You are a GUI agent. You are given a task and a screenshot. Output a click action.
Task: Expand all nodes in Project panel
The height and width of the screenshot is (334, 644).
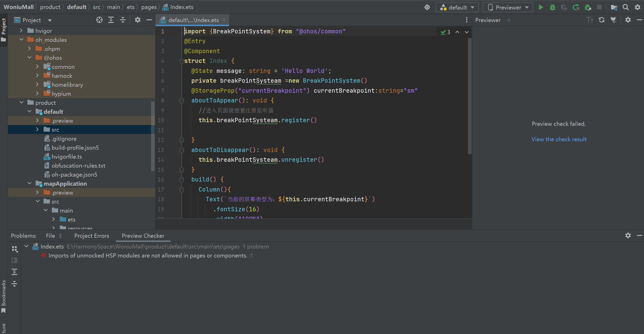[111, 20]
